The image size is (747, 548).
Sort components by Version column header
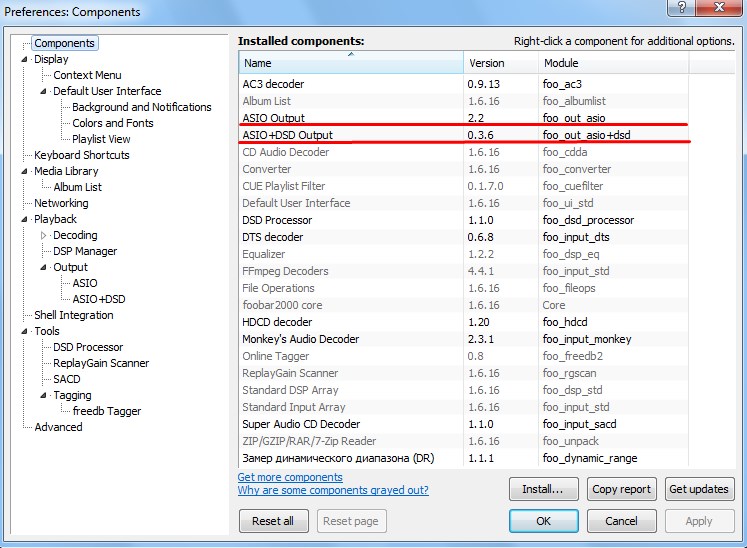pyautogui.click(x=501, y=63)
